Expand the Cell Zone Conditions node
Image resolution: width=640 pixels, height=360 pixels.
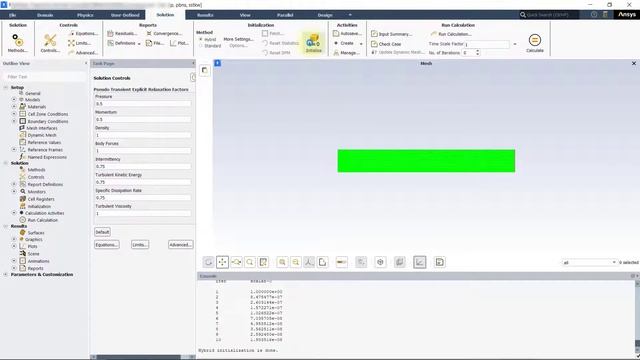(14, 114)
